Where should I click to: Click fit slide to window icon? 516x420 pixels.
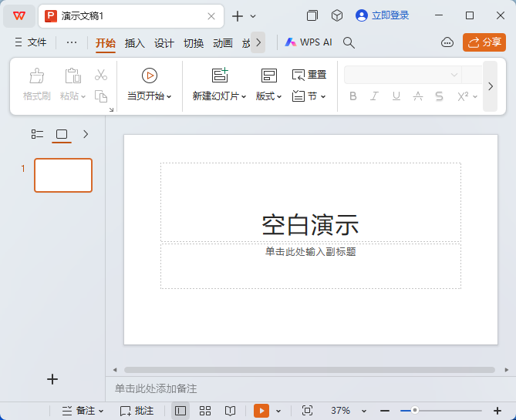(307, 411)
